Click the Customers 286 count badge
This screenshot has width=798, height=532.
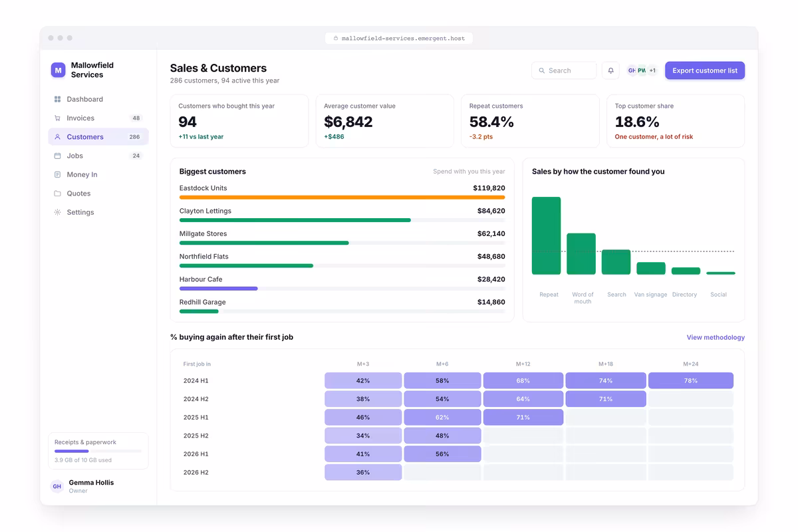coord(134,137)
